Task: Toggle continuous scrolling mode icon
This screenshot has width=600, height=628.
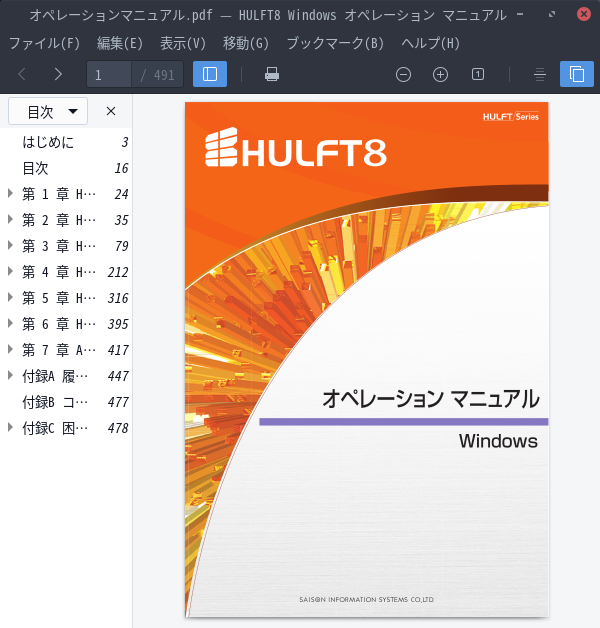Action: [x=540, y=74]
